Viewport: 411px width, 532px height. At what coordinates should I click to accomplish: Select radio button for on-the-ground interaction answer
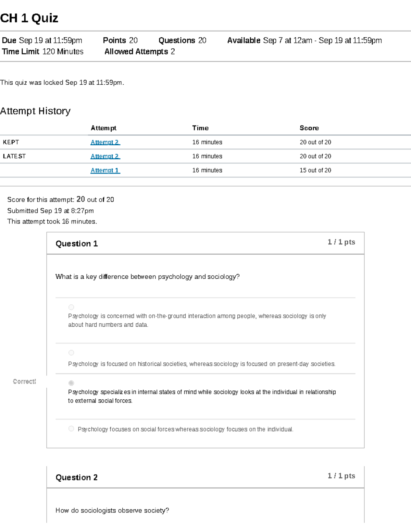(x=71, y=307)
